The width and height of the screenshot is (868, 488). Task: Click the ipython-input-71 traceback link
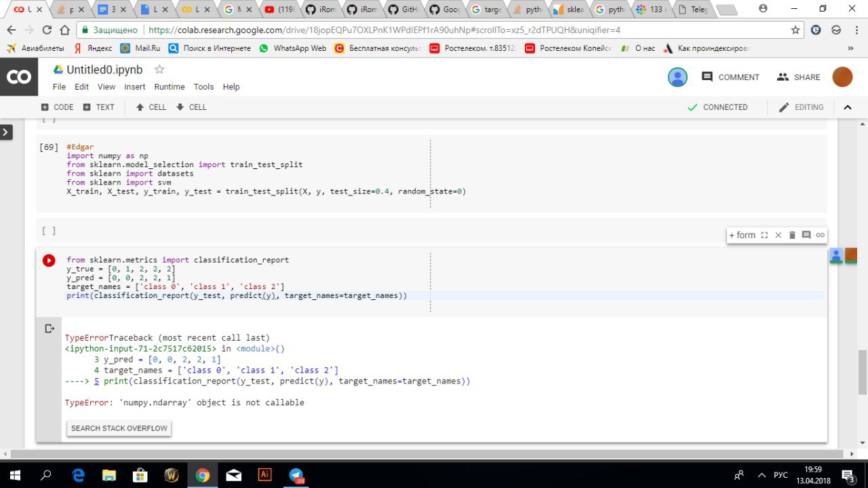click(x=140, y=349)
